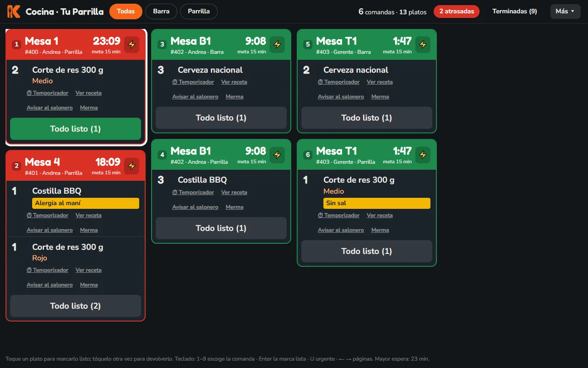Mark Costilla BBQ ready on Mesa B1

[221, 180]
